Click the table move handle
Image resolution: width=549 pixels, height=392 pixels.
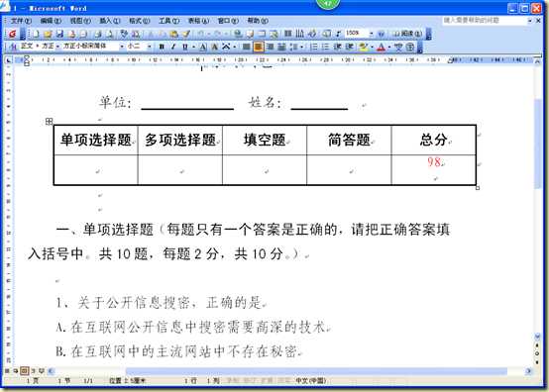tap(49, 122)
